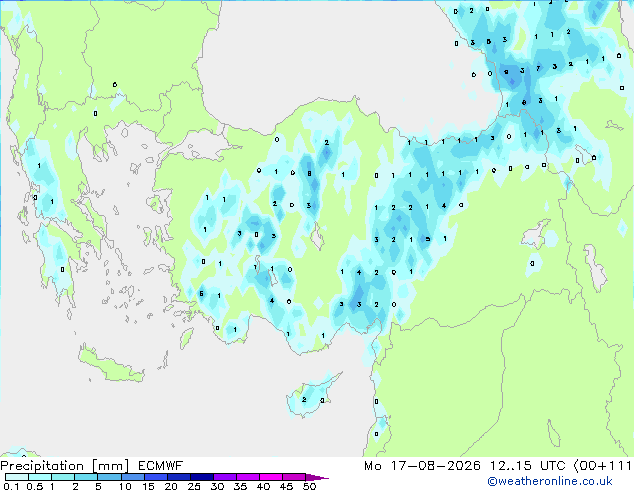Click the "35" legend scale label

click(x=240, y=486)
